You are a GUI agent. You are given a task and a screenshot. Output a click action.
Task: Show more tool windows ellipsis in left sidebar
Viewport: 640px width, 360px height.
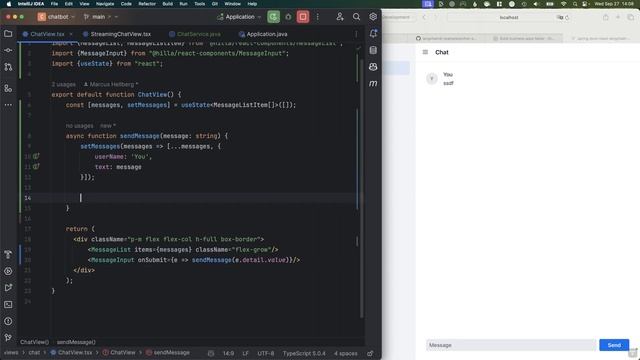pyautogui.click(x=8, y=105)
